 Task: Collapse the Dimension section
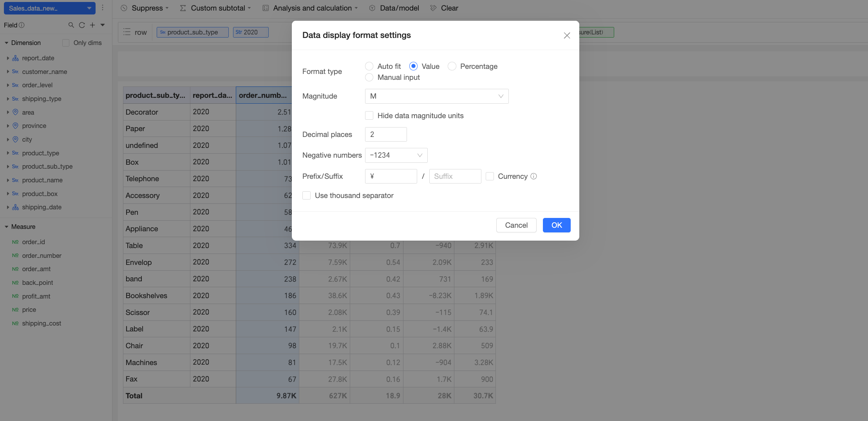pyautogui.click(x=6, y=43)
